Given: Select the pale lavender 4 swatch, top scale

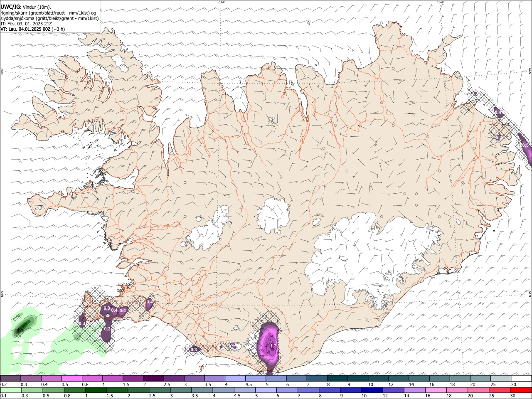Looking at the screenshot, I should 235,378.
